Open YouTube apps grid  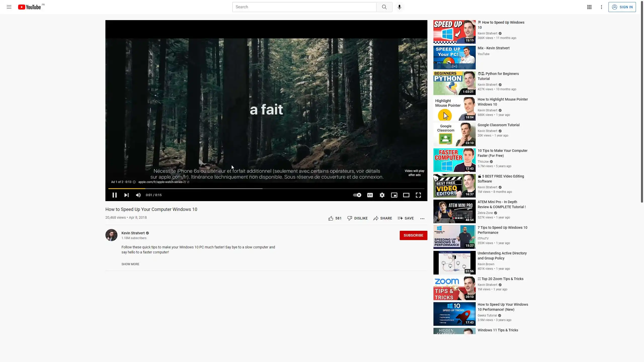pyautogui.click(x=589, y=7)
